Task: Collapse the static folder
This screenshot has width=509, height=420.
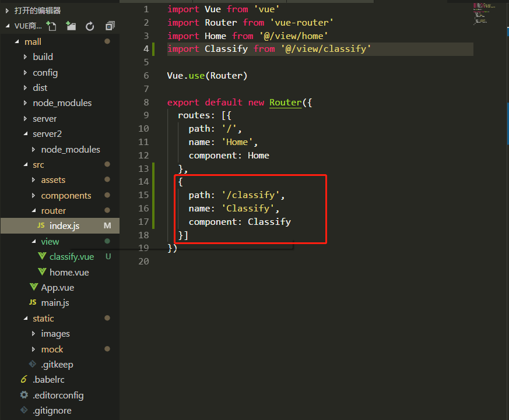Action: (25, 318)
